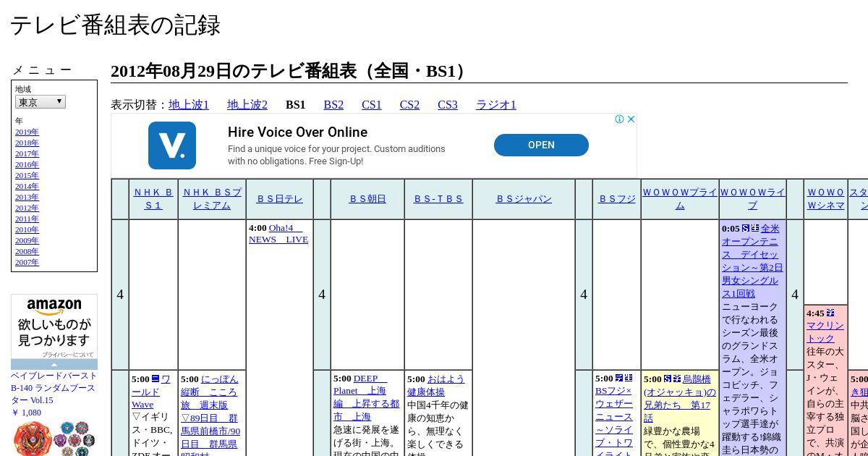Open the 2012年 archive link
The height and width of the screenshot is (456, 868).
pyautogui.click(x=27, y=208)
